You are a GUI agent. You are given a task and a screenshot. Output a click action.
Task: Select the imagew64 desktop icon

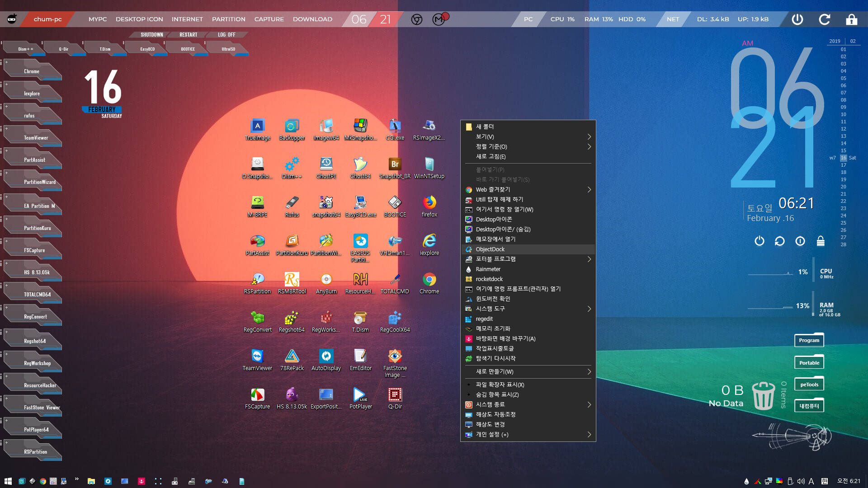coord(326,130)
